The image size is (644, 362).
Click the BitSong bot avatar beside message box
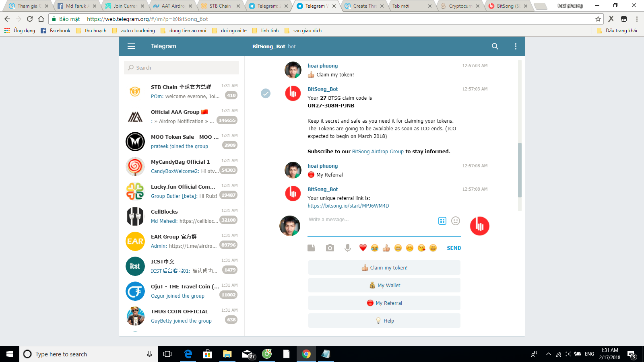coord(480,226)
